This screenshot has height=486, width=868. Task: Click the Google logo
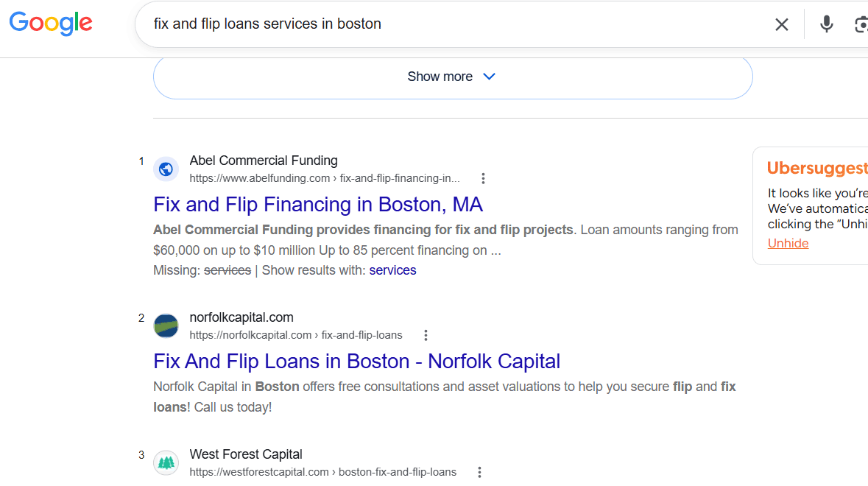[x=51, y=24]
